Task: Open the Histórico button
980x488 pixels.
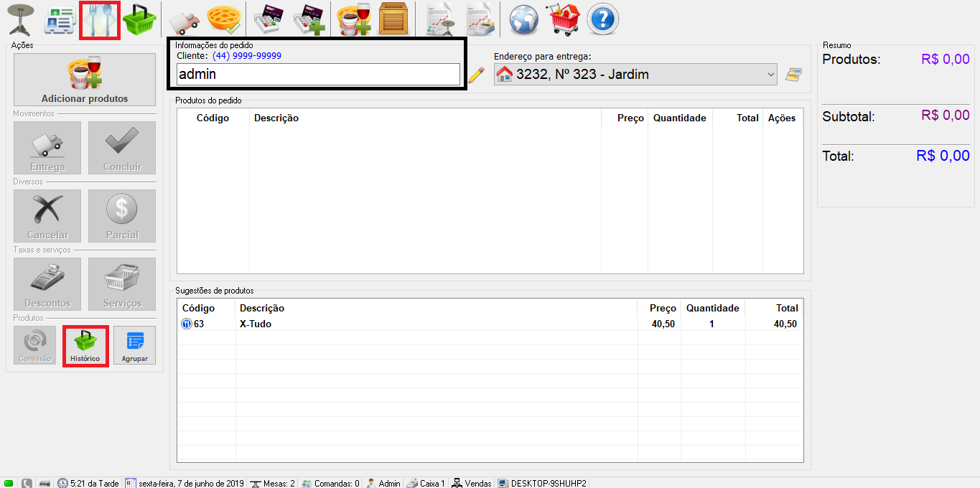Action: click(x=85, y=346)
